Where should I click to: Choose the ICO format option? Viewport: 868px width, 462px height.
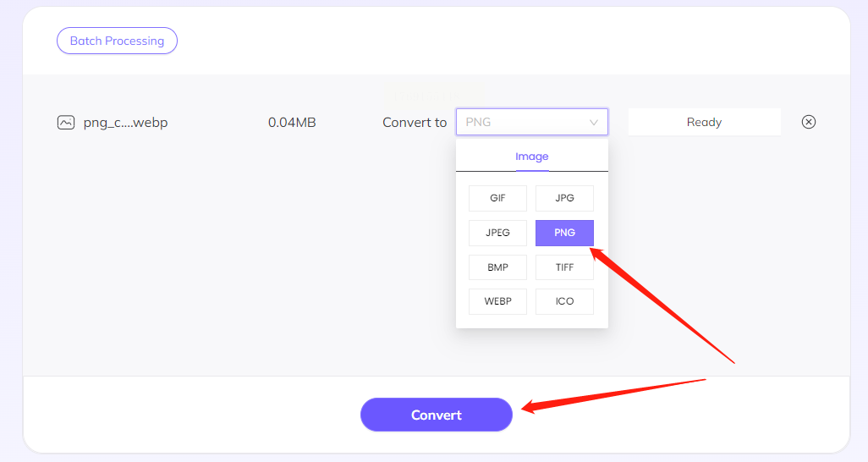click(564, 301)
